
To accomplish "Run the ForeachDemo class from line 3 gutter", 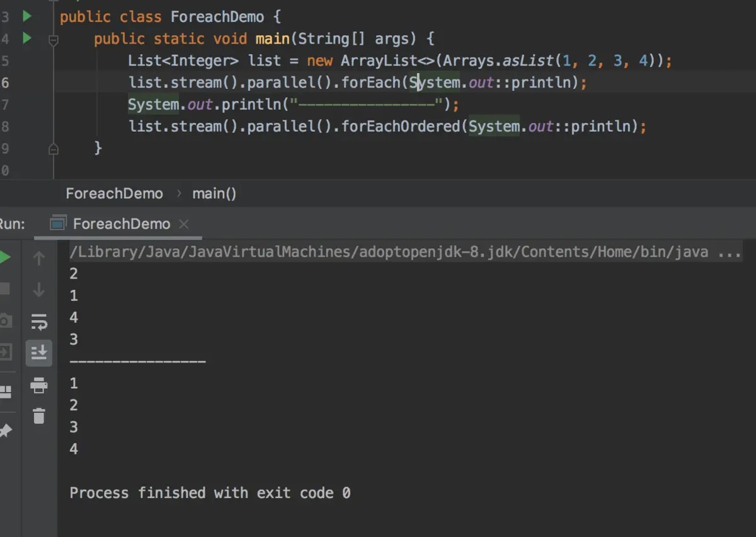I will pyautogui.click(x=26, y=16).
